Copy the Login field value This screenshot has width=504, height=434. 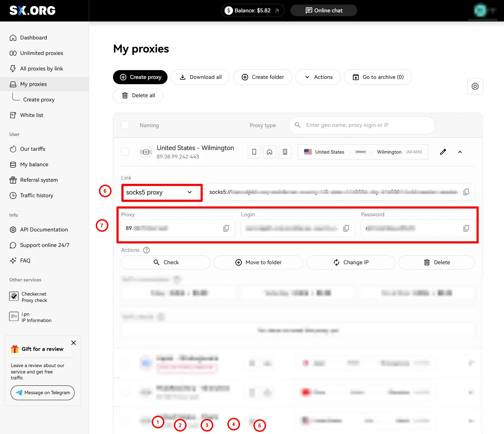(x=346, y=228)
